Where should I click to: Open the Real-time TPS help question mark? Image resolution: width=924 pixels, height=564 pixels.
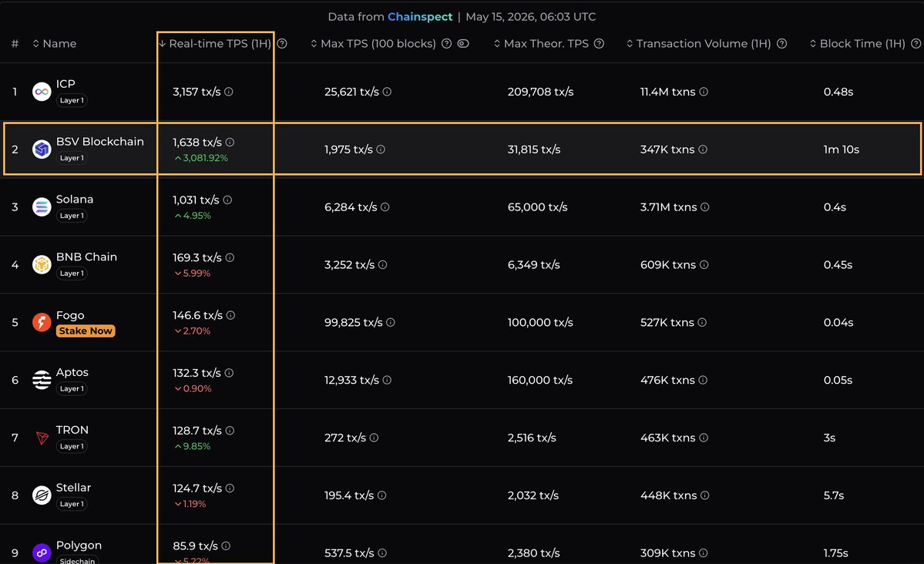(x=282, y=44)
